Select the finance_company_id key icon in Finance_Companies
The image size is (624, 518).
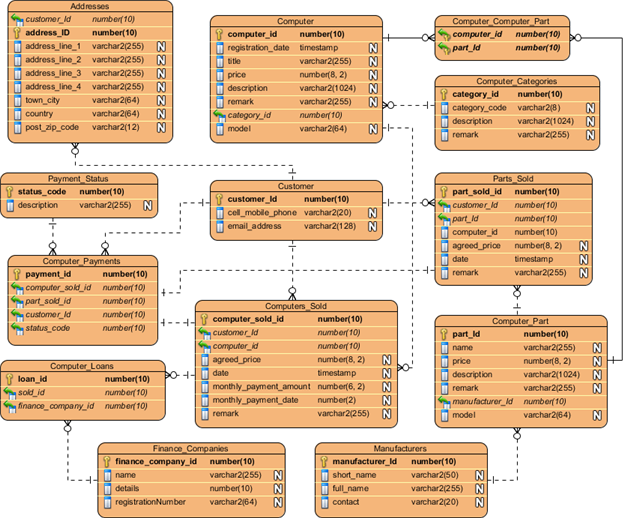coord(107,462)
